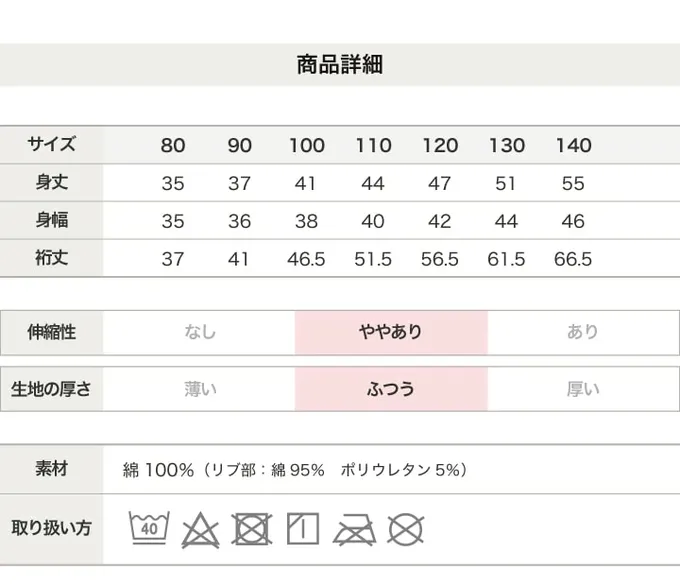680x586 pixels.
Task: Click the 身丈 row label
Action: click(x=51, y=183)
